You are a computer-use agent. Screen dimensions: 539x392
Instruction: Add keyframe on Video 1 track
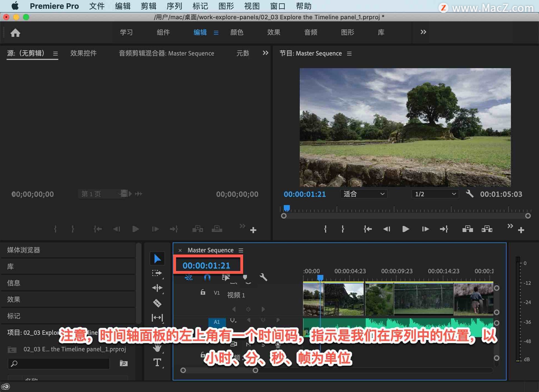coord(248,309)
